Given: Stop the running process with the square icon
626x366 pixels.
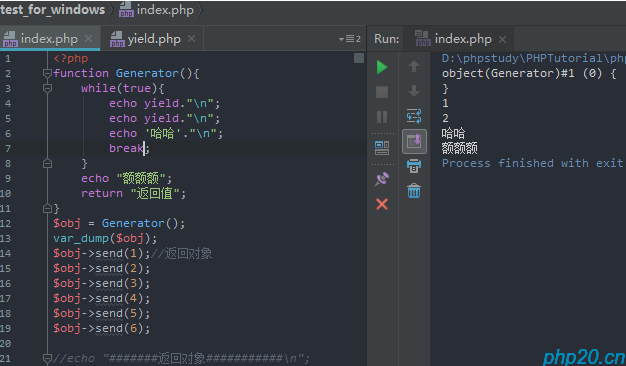Looking at the screenshot, I should pos(382,92).
